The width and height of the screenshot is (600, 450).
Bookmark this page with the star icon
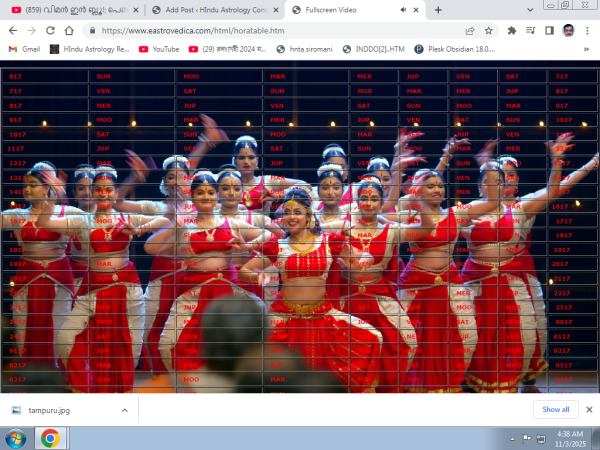click(x=487, y=30)
